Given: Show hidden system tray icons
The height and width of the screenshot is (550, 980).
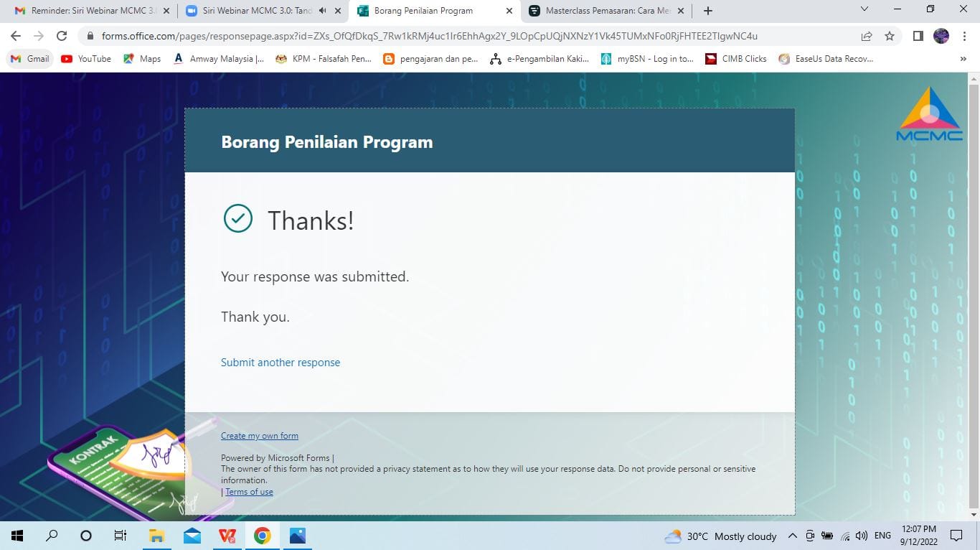Looking at the screenshot, I should (x=792, y=536).
